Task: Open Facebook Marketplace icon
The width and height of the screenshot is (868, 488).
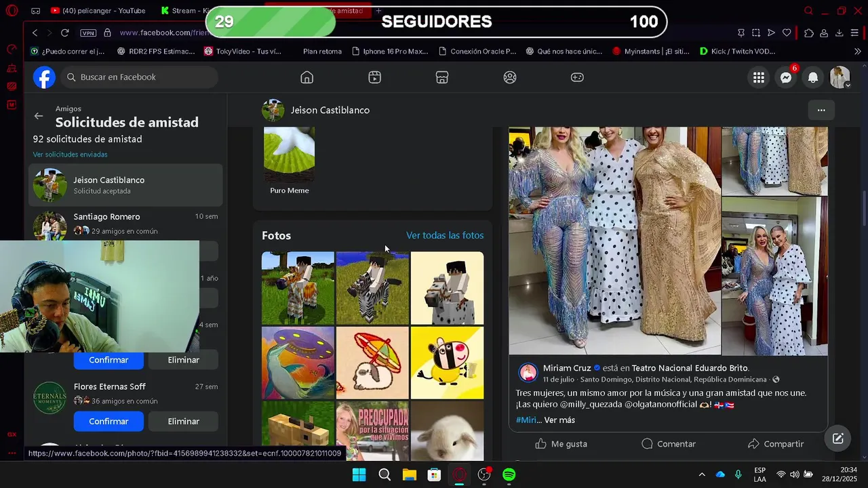Action: (442, 77)
